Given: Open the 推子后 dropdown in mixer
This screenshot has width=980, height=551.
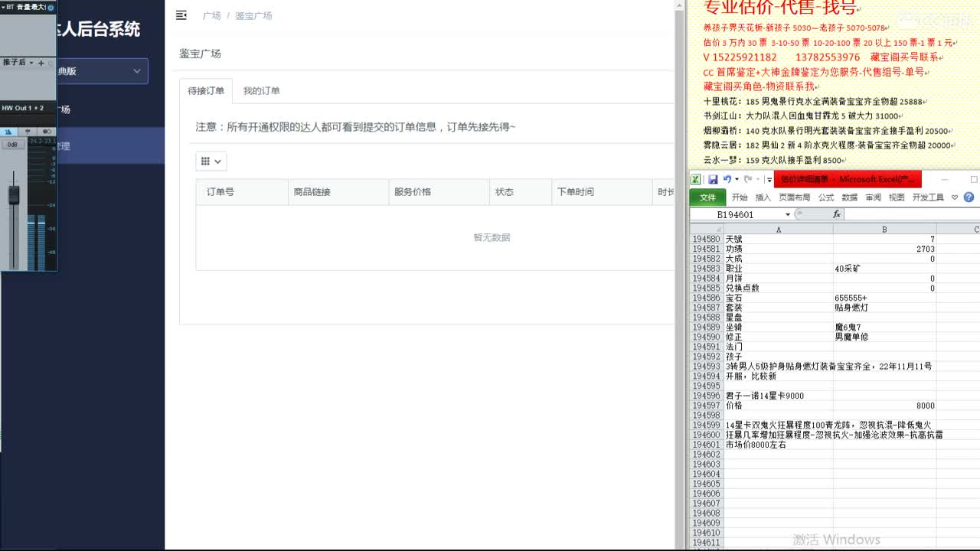Looking at the screenshot, I should 31,63.
